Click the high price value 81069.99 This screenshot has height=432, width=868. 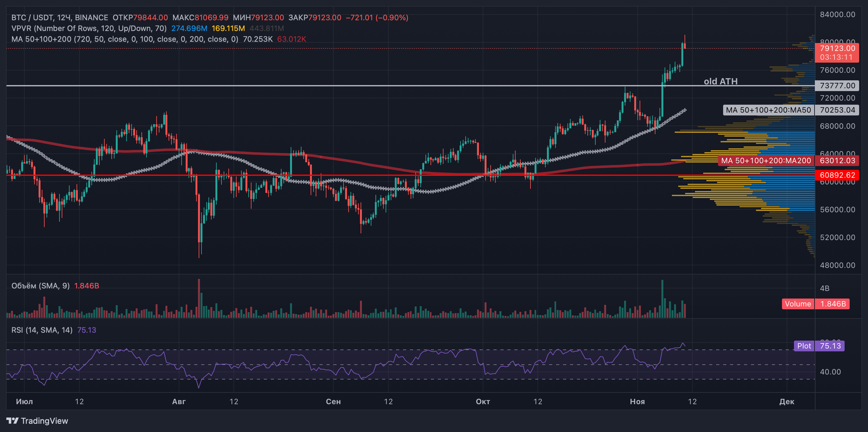click(212, 17)
